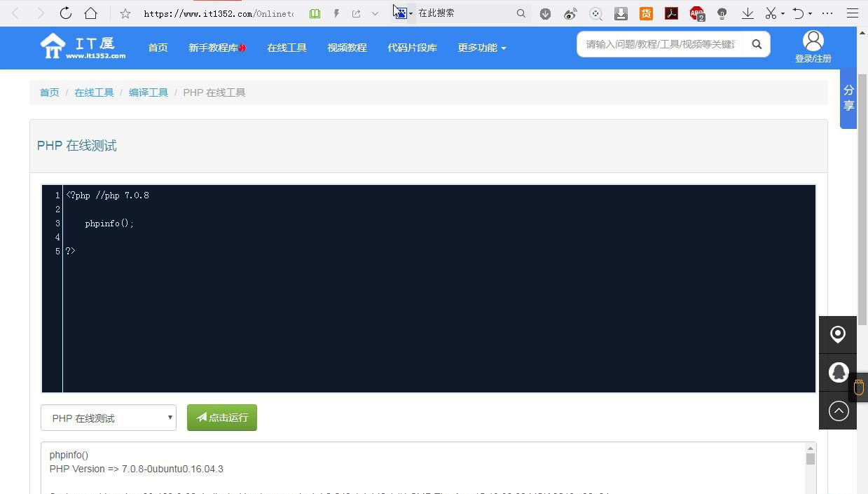Viewport: 868px width, 494px height.
Task: Click the notification bell icon on right sidebar
Action: [838, 372]
